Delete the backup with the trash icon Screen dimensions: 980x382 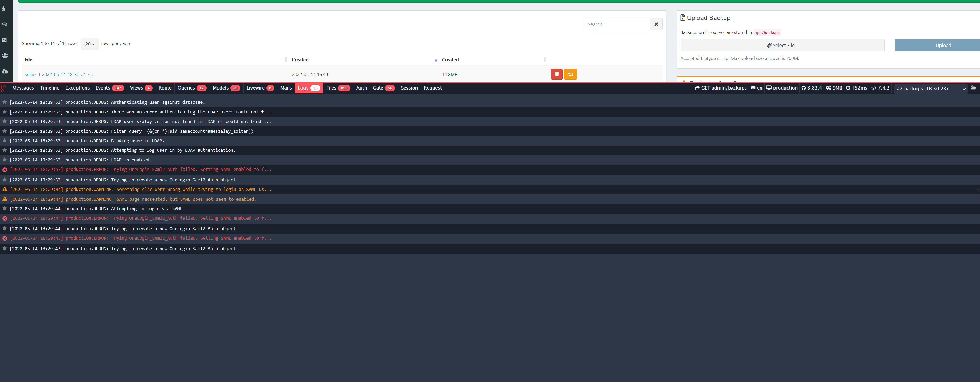[557, 74]
